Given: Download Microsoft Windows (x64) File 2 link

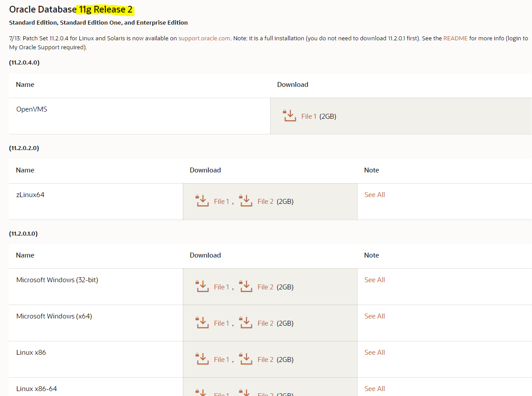Looking at the screenshot, I should (x=265, y=323).
